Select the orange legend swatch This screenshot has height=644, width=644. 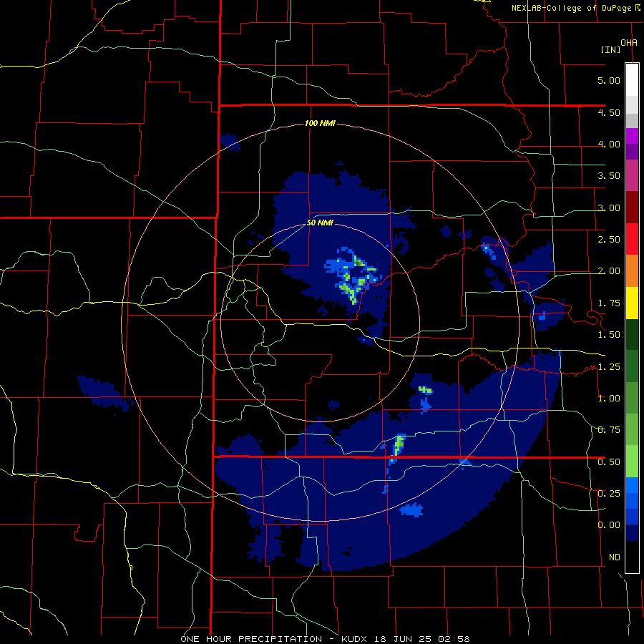(x=632, y=270)
